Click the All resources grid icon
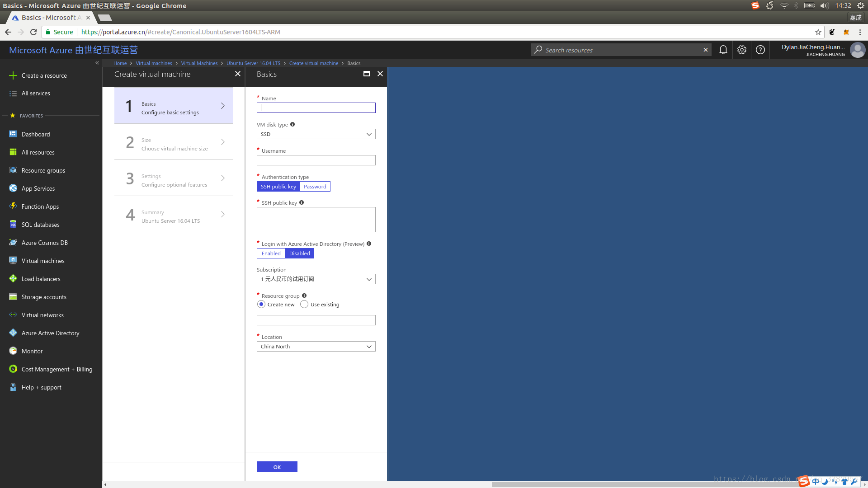The width and height of the screenshot is (868, 488). (13, 152)
